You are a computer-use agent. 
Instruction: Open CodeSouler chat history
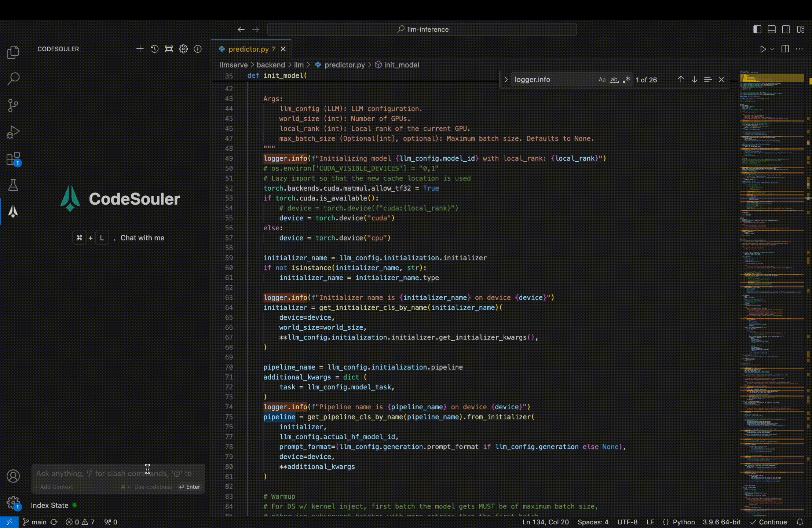pos(154,49)
